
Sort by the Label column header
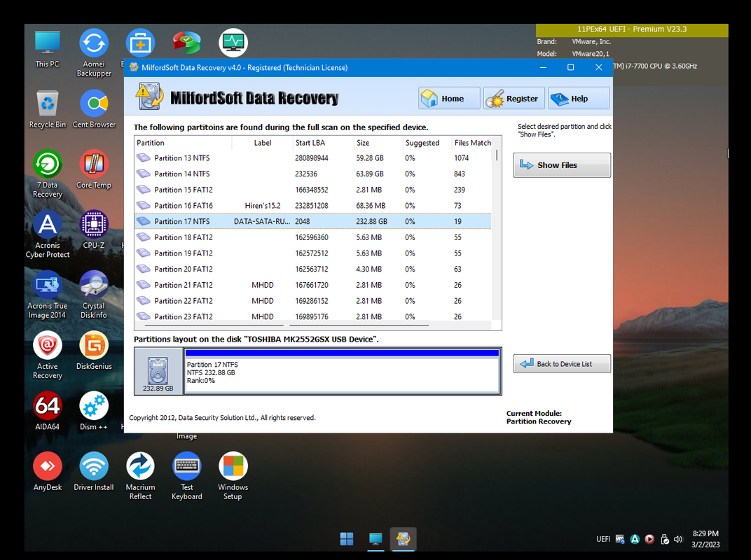click(x=263, y=143)
